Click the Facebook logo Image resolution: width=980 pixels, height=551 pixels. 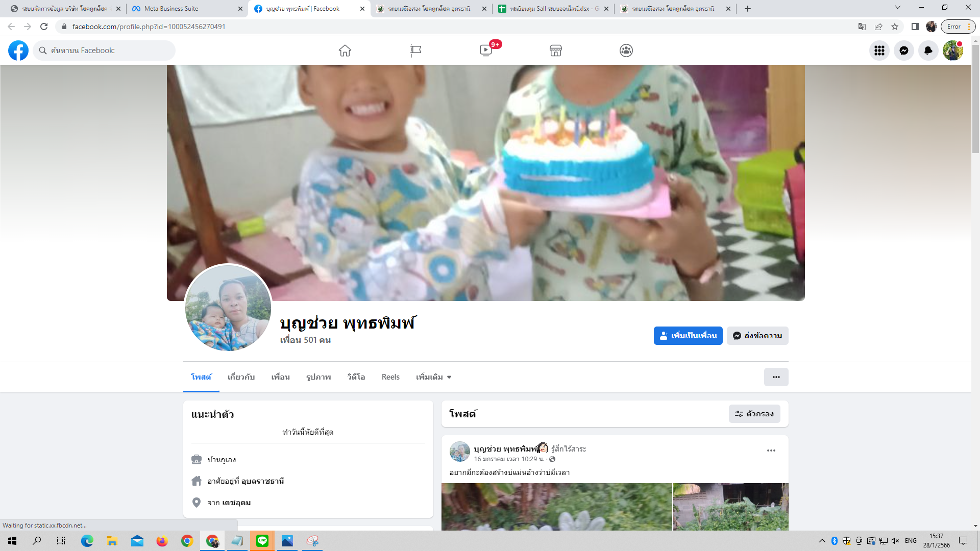[x=18, y=51]
